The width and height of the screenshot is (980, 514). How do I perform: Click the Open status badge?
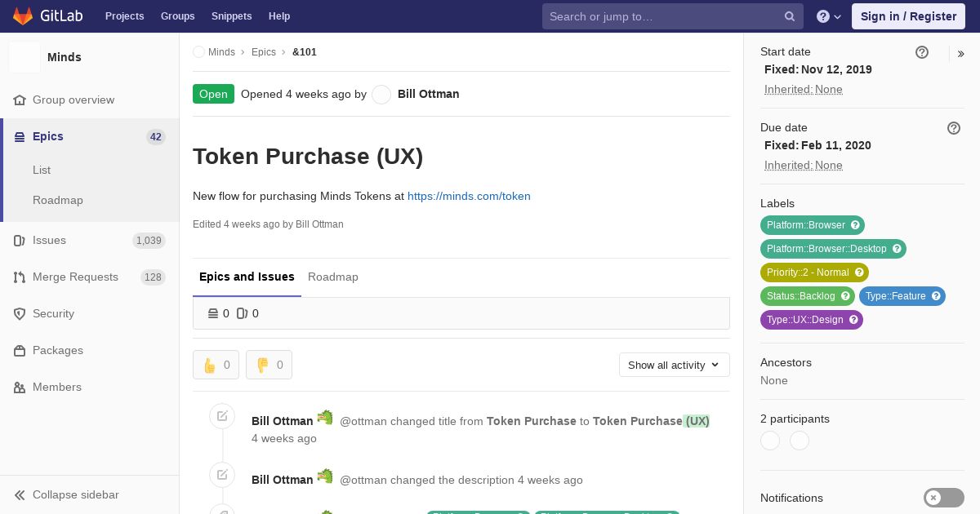[213, 94]
